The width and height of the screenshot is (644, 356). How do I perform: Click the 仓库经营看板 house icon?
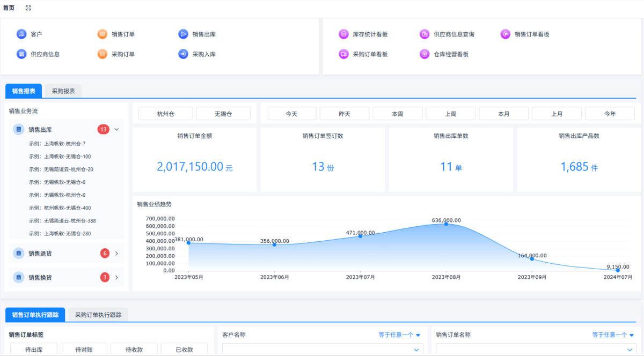(425, 54)
